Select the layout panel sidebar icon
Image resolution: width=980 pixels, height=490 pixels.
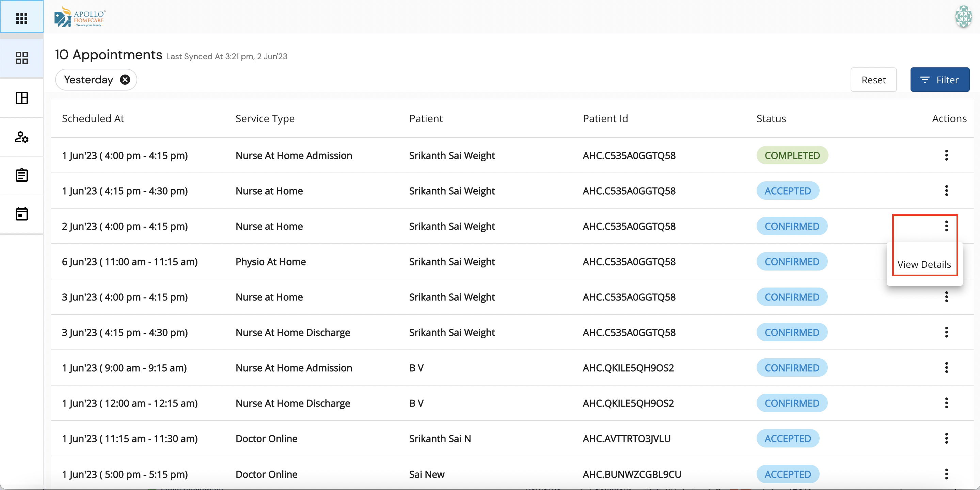(x=22, y=98)
